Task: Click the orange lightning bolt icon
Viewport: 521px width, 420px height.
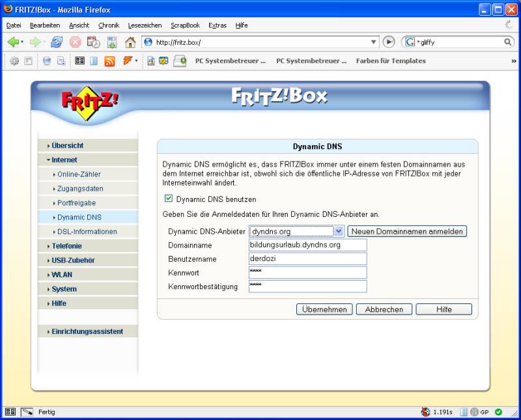Action: coord(128,61)
